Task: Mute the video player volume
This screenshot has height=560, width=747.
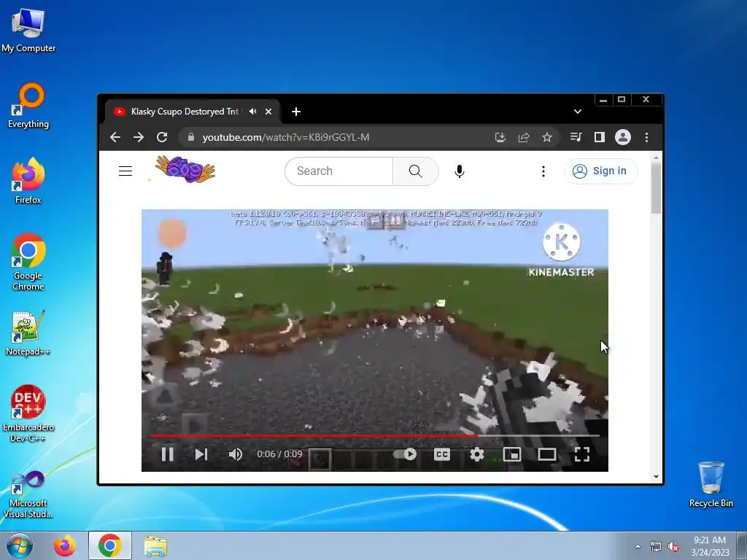Action: (x=236, y=454)
